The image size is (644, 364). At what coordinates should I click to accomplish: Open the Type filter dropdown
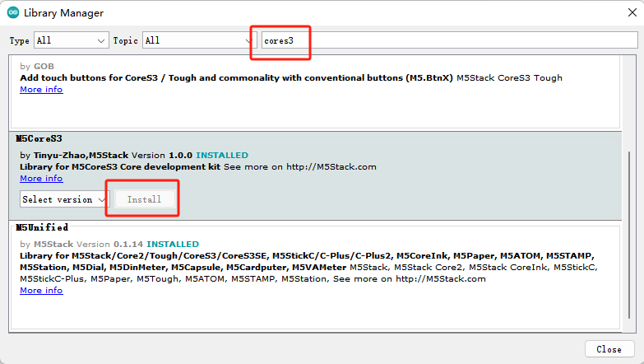72,40
